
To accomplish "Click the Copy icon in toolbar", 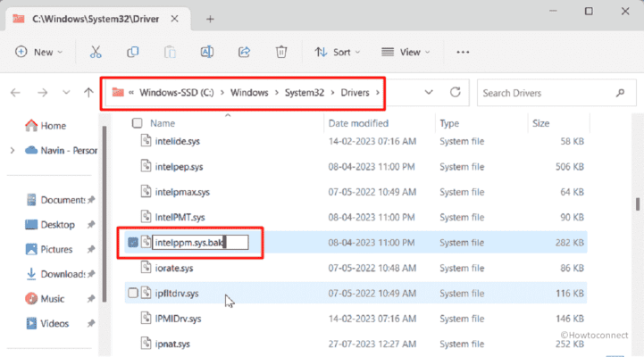I will 133,52.
